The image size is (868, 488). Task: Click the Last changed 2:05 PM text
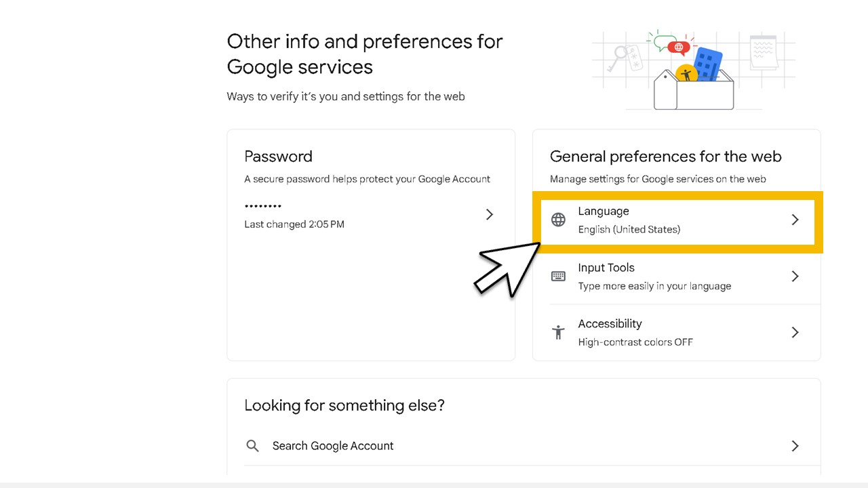pyautogui.click(x=294, y=224)
